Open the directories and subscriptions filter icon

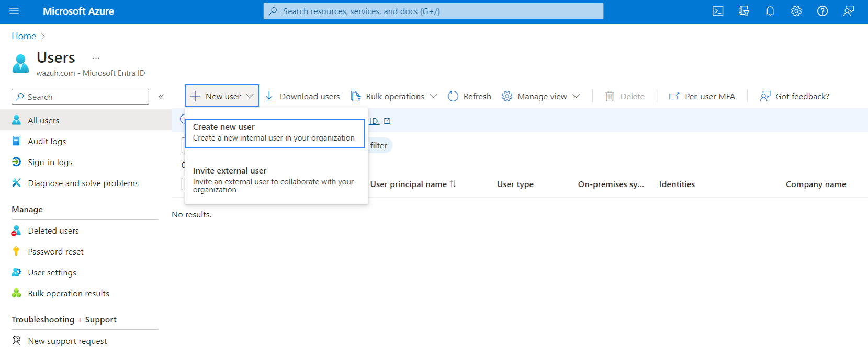point(744,11)
